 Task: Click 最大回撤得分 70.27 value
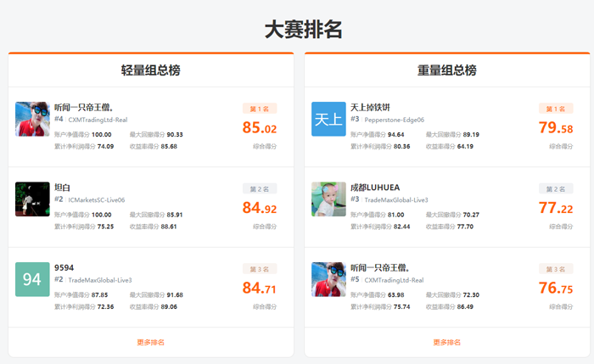click(x=471, y=215)
